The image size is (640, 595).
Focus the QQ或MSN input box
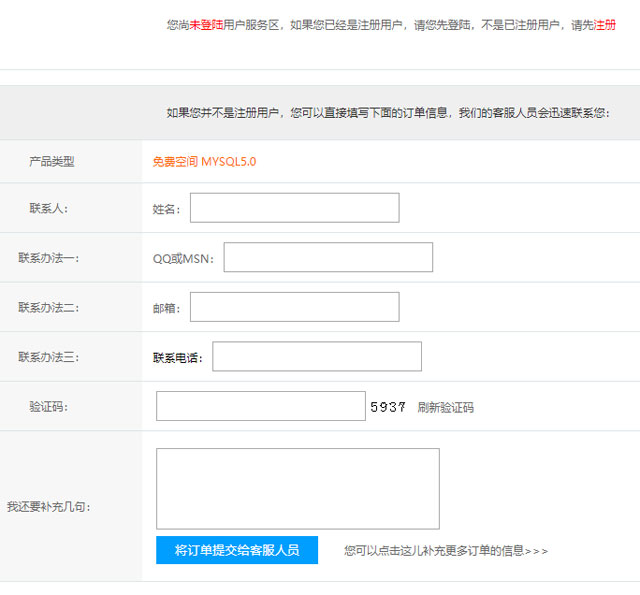(x=328, y=257)
